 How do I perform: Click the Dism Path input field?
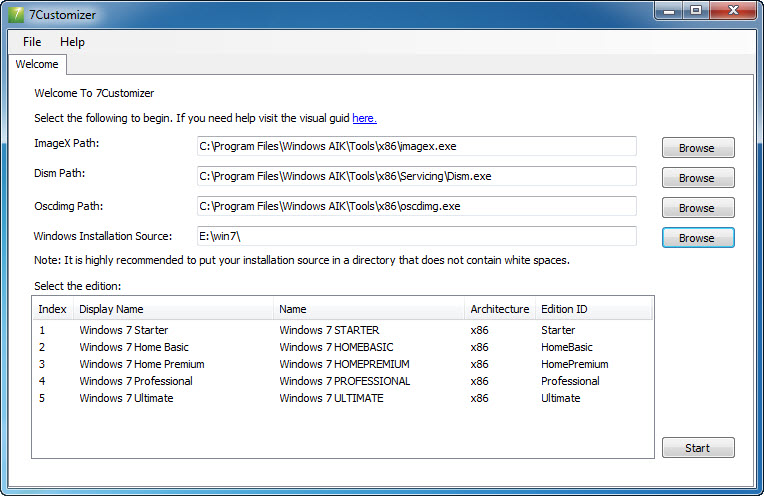click(x=417, y=176)
